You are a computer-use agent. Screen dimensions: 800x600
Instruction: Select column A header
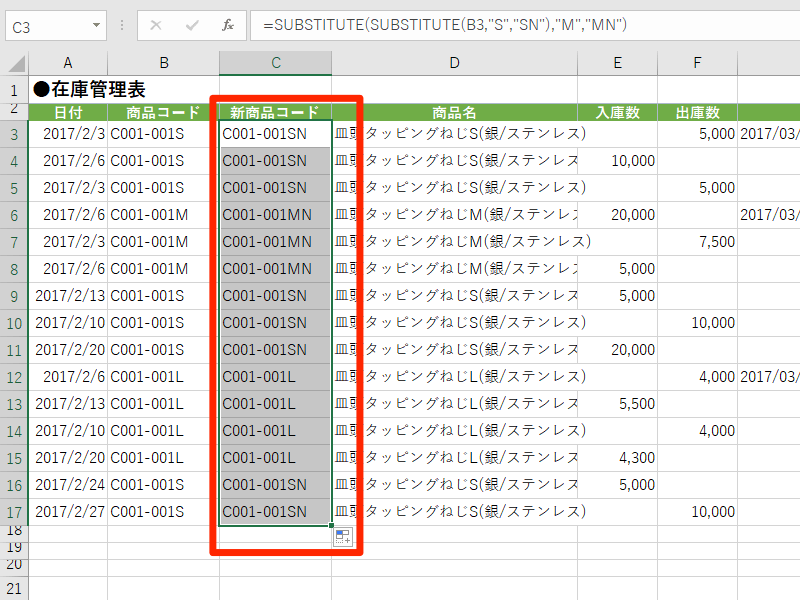(x=68, y=63)
